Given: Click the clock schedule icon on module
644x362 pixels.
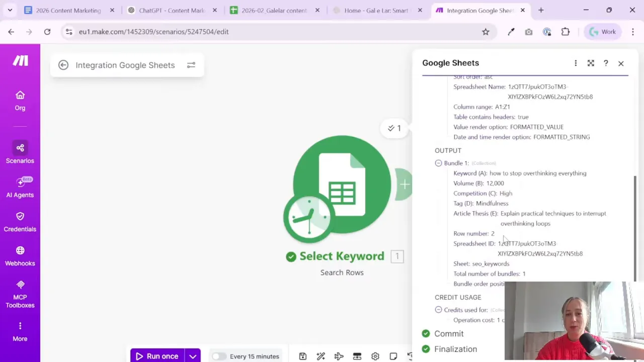Looking at the screenshot, I should click(308, 218).
